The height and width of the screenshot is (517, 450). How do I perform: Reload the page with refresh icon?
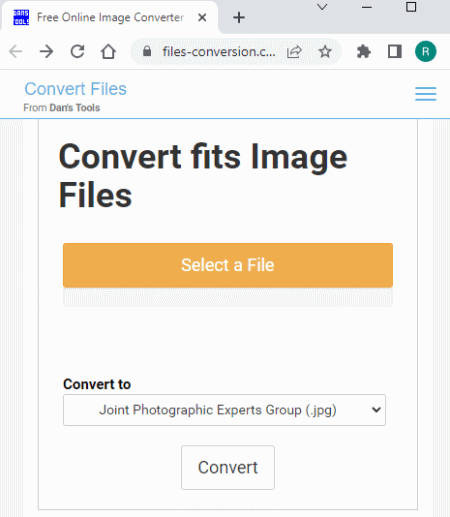point(77,52)
